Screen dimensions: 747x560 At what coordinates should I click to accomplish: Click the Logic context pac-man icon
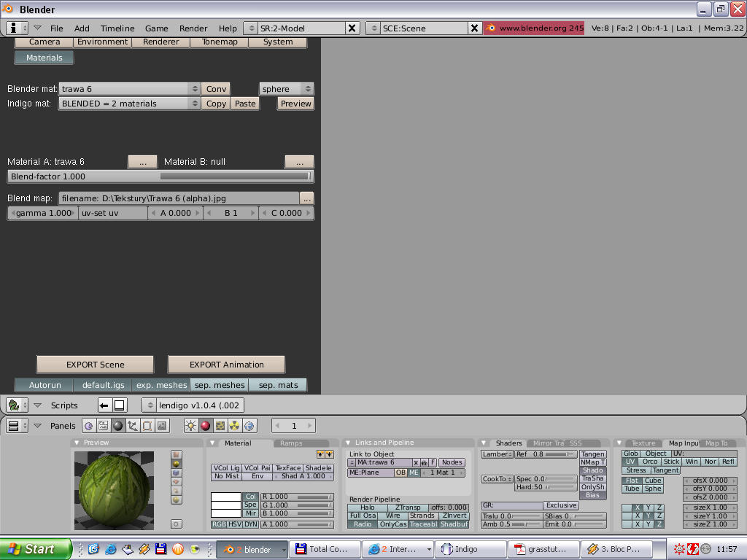point(88,426)
